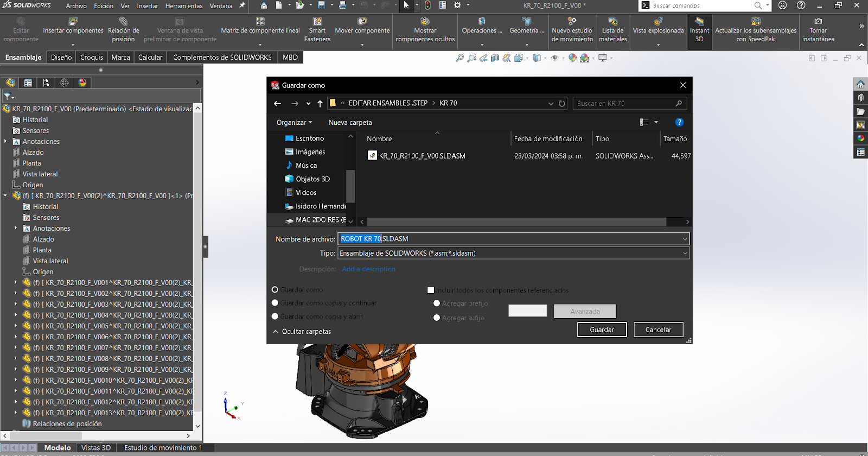Collapse folders with Ocultar carpetas
Image resolution: width=868 pixels, height=456 pixels.
(302, 331)
